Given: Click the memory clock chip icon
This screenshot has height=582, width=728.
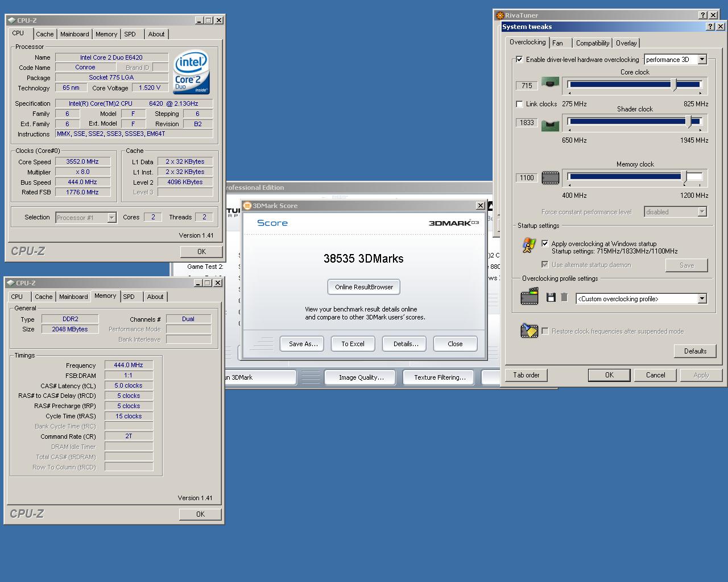Looking at the screenshot, I should point(550,178).
